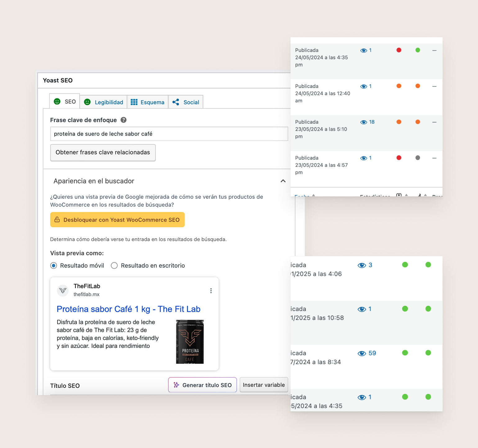Click Obtener frases clave relacionadas

click(103, 153)
